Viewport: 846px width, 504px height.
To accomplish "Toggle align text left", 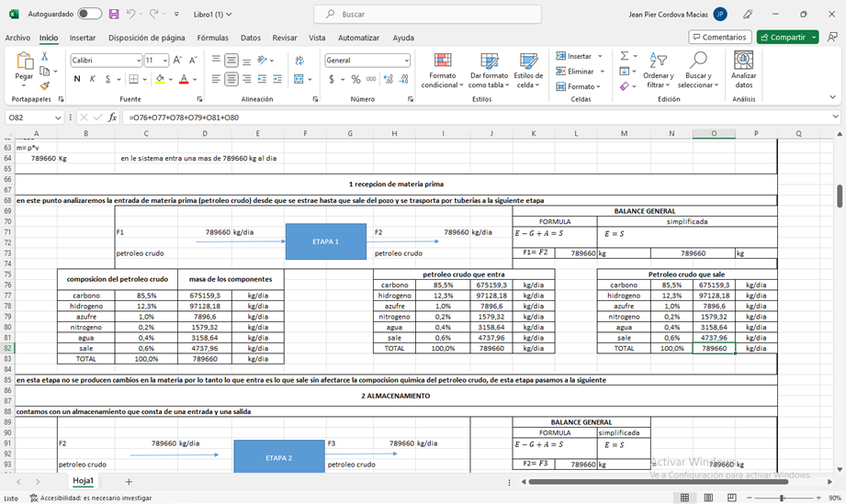I will pos(216,79).
